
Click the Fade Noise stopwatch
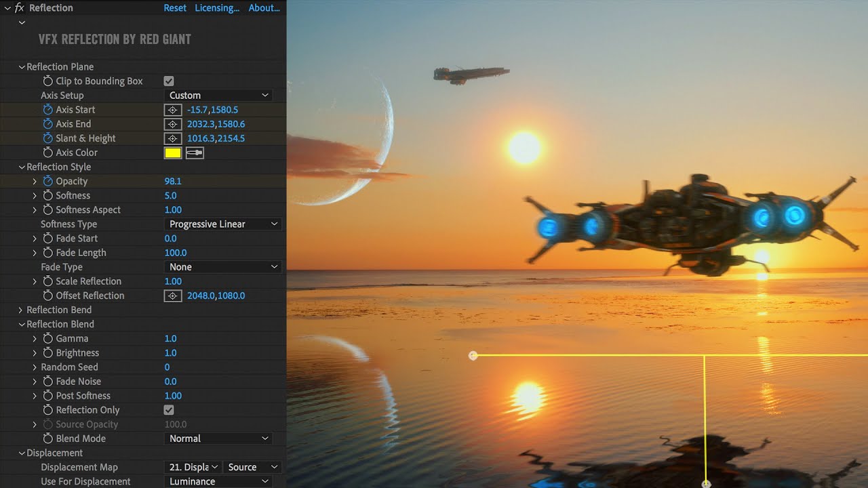[x=47, y=382]
